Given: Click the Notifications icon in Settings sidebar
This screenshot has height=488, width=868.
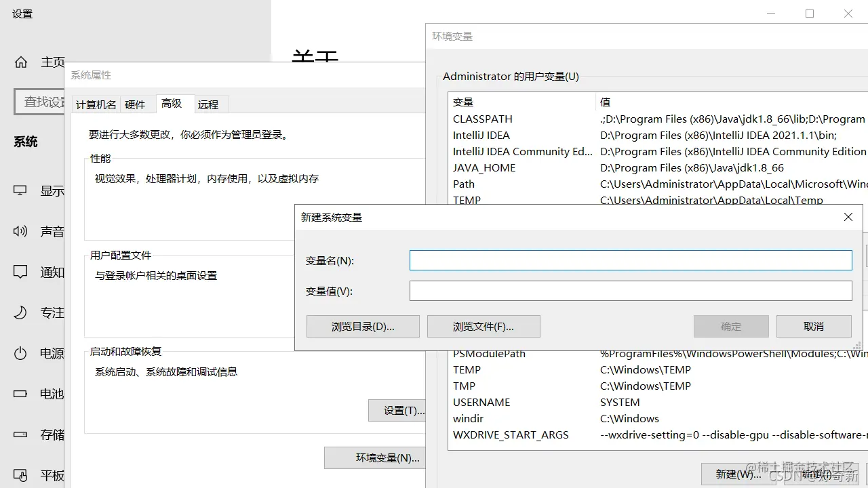Looking at the screenshot, I should tap(20, 272).
